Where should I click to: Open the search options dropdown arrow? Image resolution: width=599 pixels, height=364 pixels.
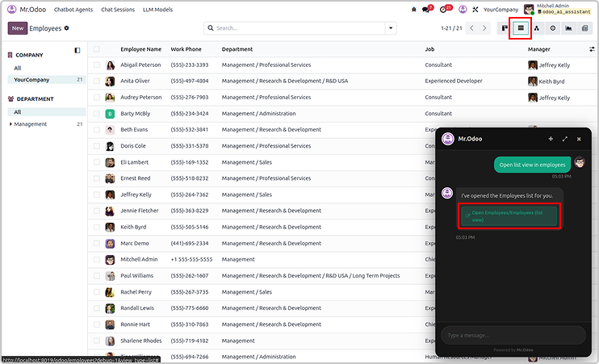(392, 28)
